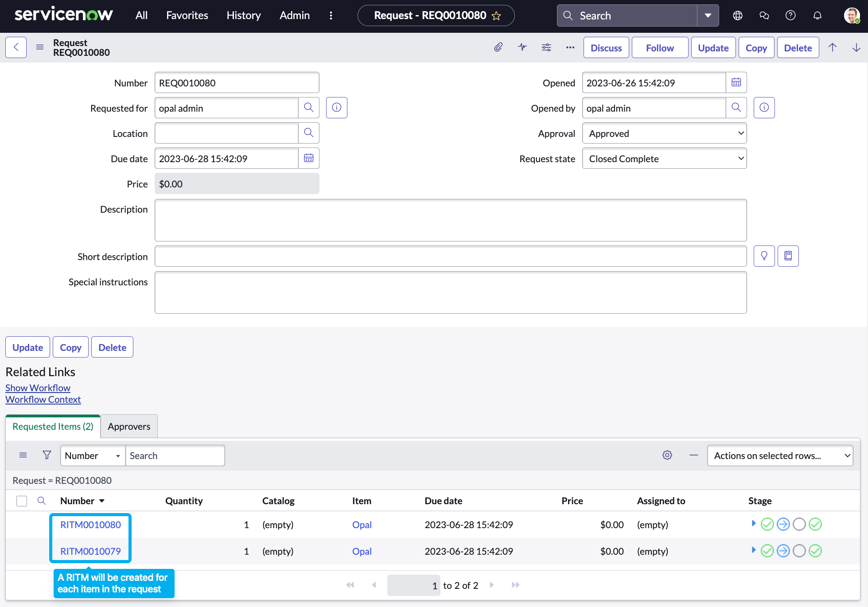
Task: Show Opened by record info icon
Action: [x=764, y=108]
